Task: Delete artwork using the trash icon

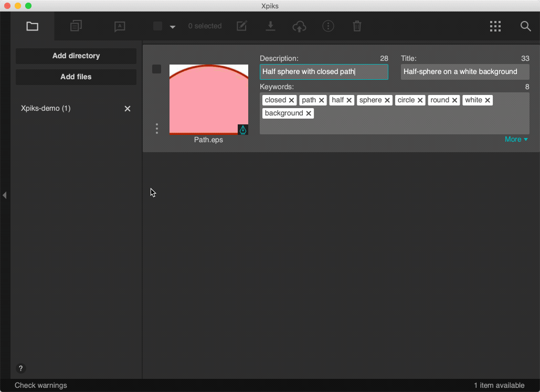Action: 357,26
